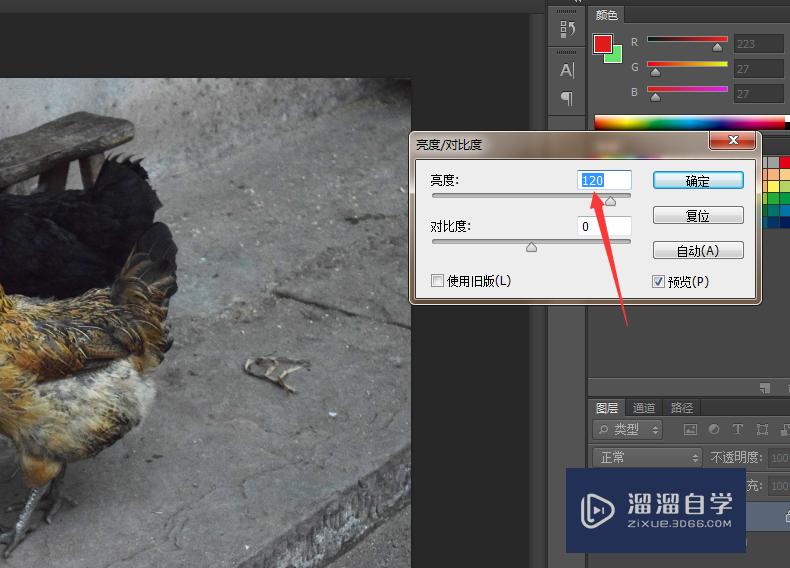
Task: Click the 自动(A) button
Action: pyautogui.click(x=698, y=250)
